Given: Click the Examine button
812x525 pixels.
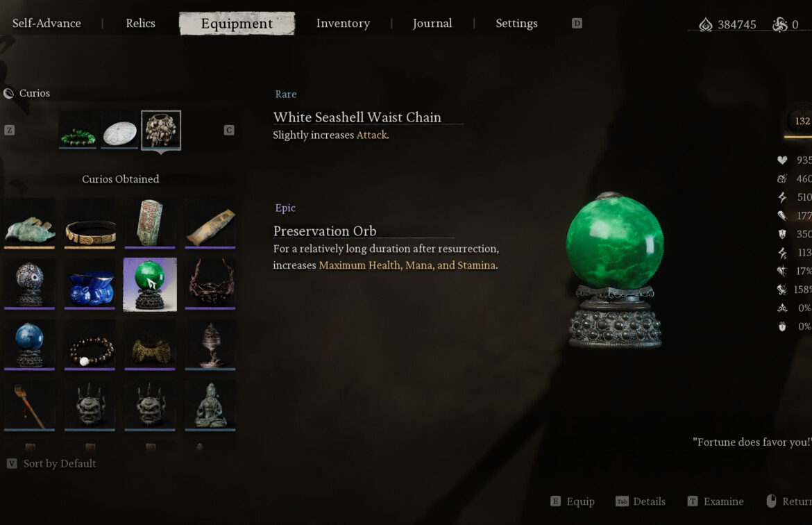Looking at the screenshot, I should tap(716, 501).
